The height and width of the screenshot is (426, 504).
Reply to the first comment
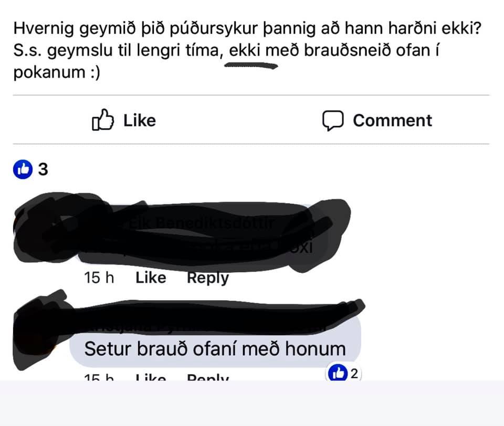click(208, 278)
